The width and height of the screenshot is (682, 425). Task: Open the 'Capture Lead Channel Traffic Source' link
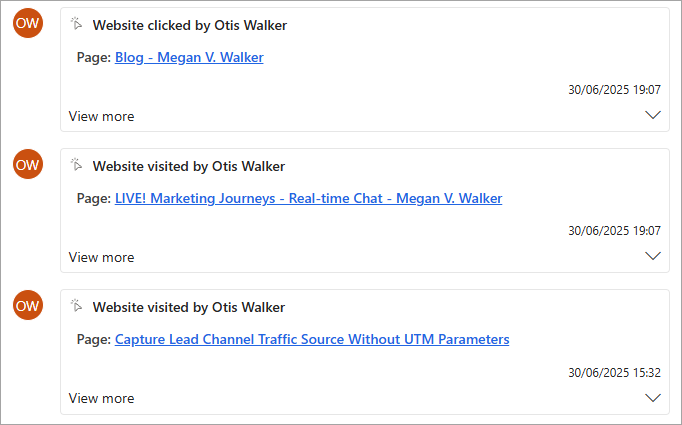(x=312, y=340)
